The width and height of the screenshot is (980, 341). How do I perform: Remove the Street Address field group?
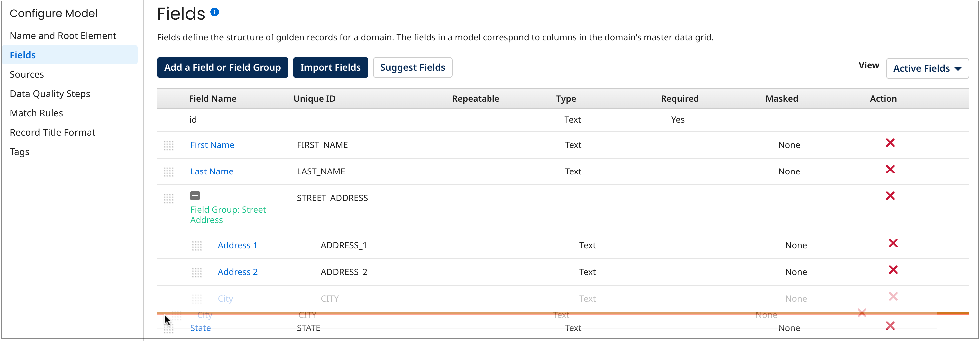click(890, 196)
